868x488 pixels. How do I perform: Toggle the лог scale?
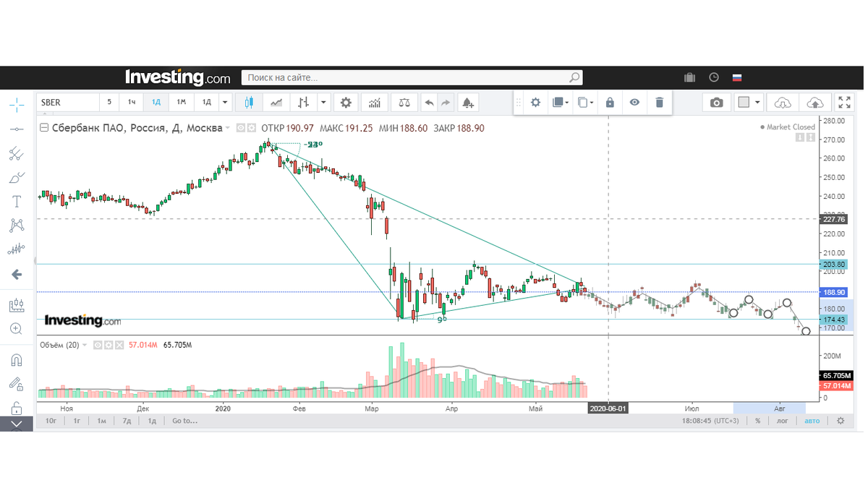click(x=782, y=421)
